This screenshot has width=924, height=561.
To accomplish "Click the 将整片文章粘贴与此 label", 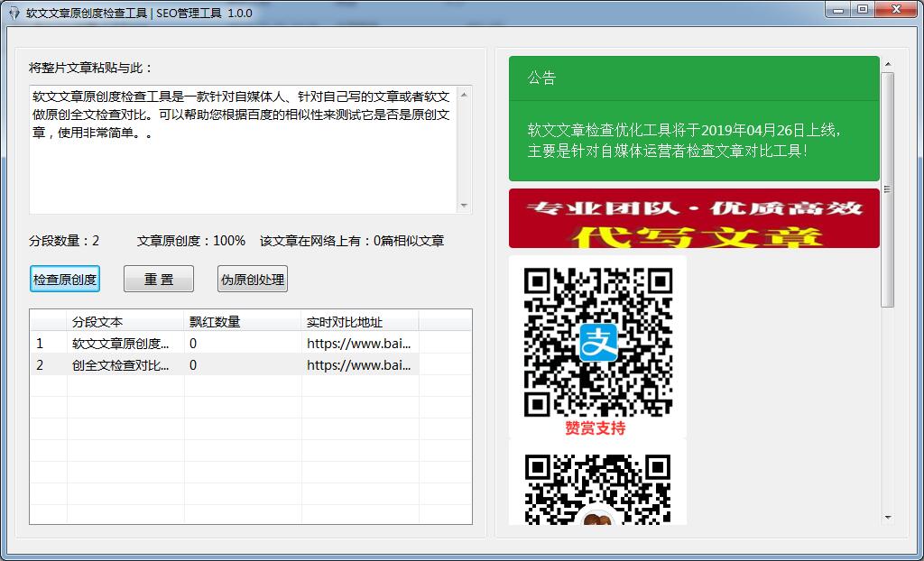I will pyautogui.click(x=91, y=68).
